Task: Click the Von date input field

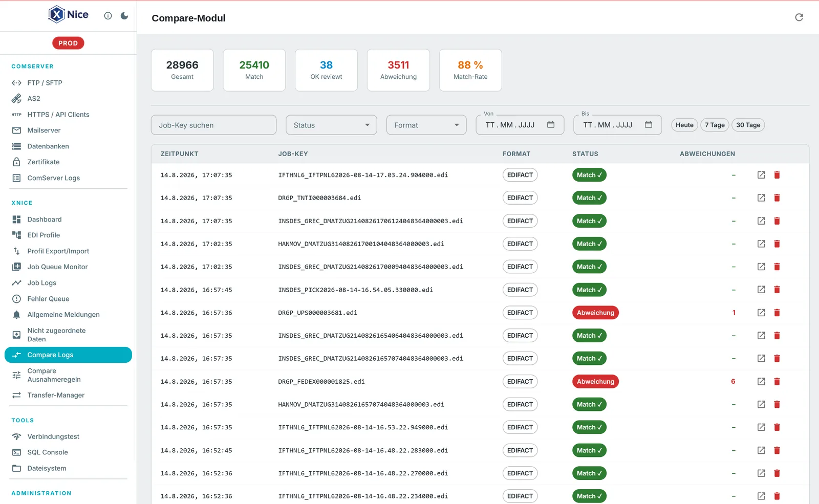Action: [520, 125]
